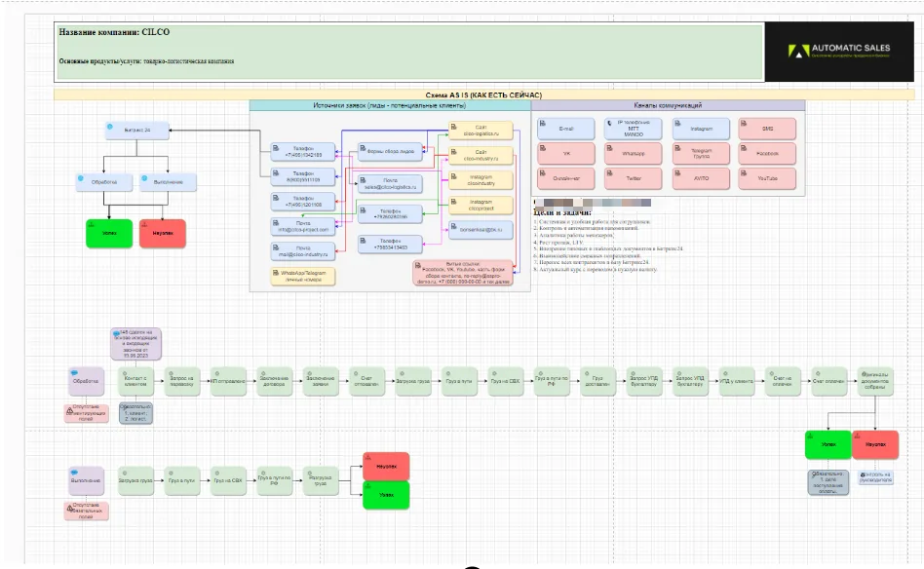Select the 'Отсутствие сегментирующих полей' warning note
Screen dimensions: 924x569
point(86,413)
